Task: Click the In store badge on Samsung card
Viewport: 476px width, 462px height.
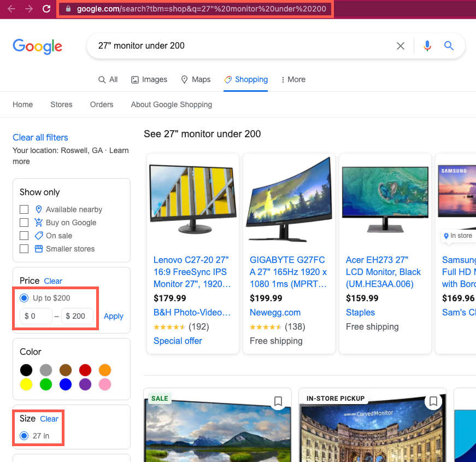Action: 458,236
